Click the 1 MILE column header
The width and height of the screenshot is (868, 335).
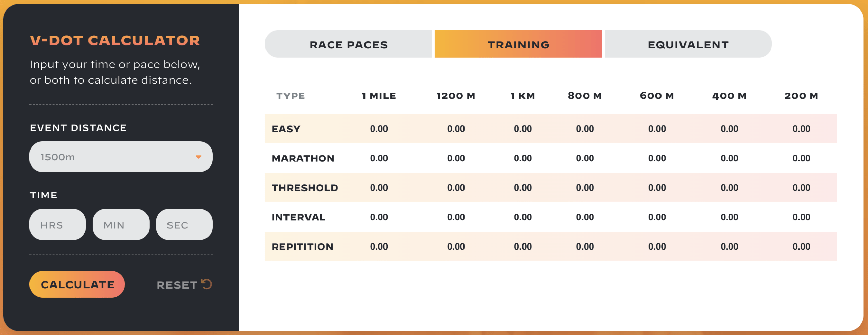[x=378, y=96]
